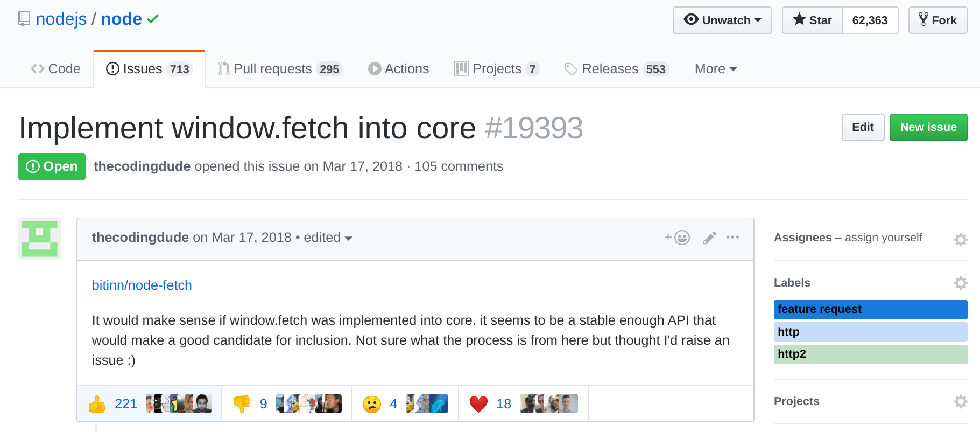Screen dimensions: 980x432
Task: Show edited history dropdown
Action: [328, 238]
